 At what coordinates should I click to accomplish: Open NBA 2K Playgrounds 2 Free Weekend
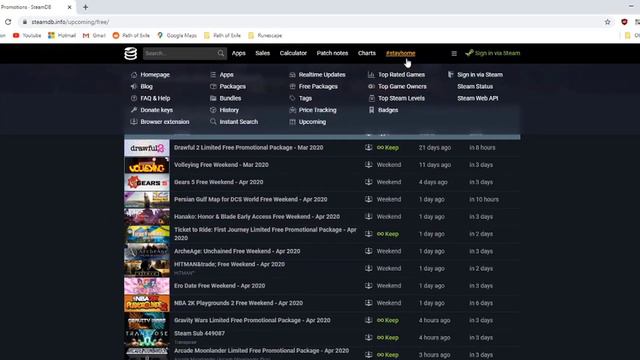pos(238,303)
